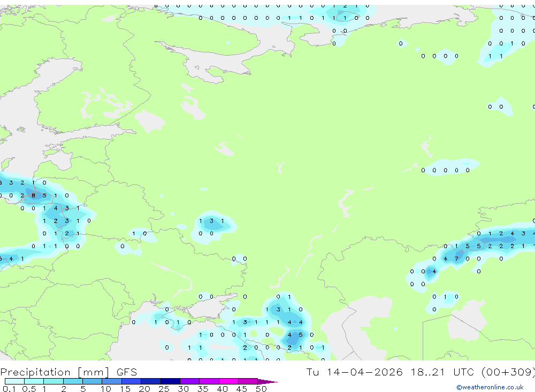535x392 pixels.
Task: Click the legend label "0.1"
Action: tap(9, 389)
